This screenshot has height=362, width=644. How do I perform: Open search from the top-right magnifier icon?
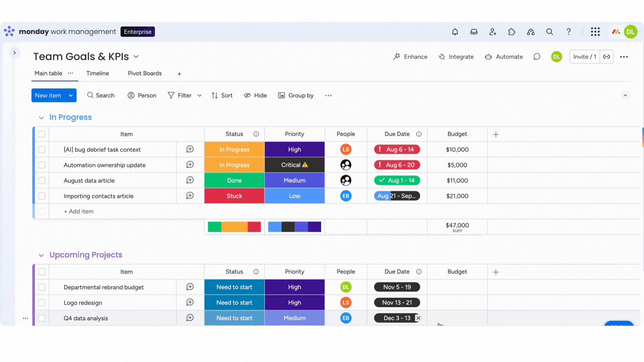coord(549,32)
